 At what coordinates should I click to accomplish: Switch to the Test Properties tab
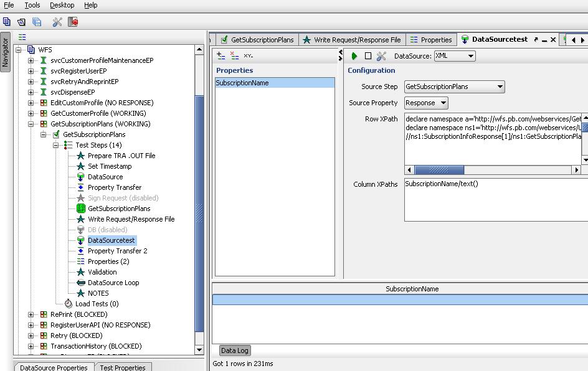coord(123,367)
